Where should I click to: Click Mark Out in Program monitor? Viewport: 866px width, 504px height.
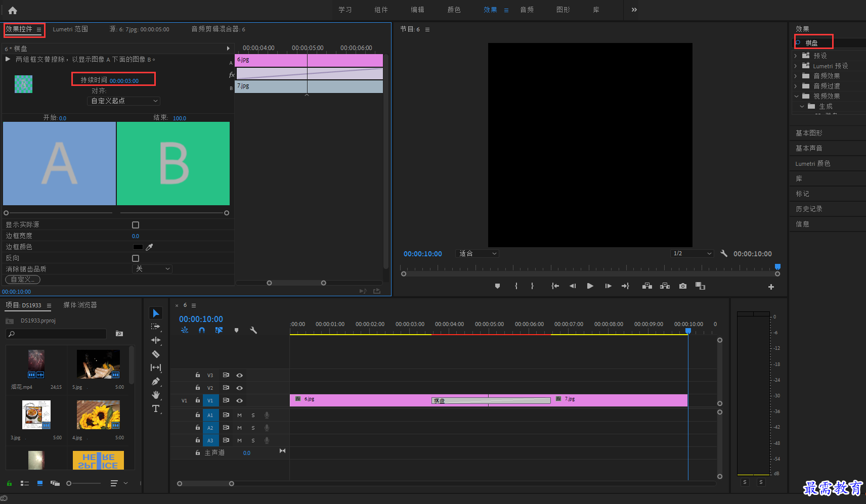(532, 286)
